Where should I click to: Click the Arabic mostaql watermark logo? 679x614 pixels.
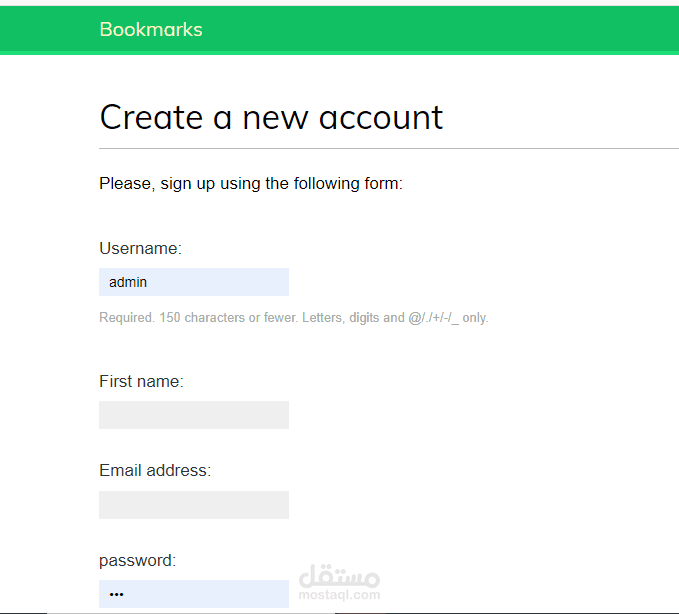point(340,578)
